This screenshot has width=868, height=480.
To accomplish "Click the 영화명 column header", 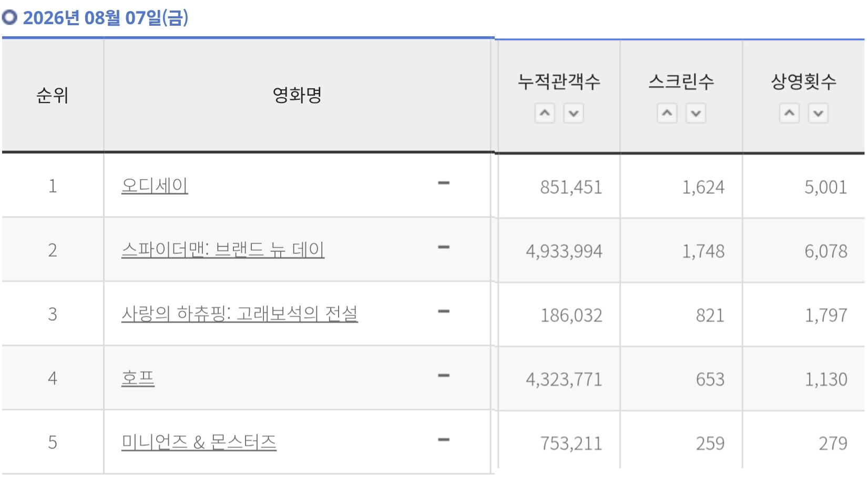I will (297, 95).
